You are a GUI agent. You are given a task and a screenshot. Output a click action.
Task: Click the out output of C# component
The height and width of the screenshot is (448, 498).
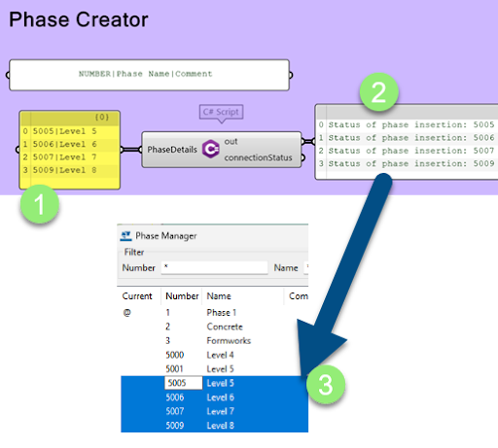pos(231,142)
